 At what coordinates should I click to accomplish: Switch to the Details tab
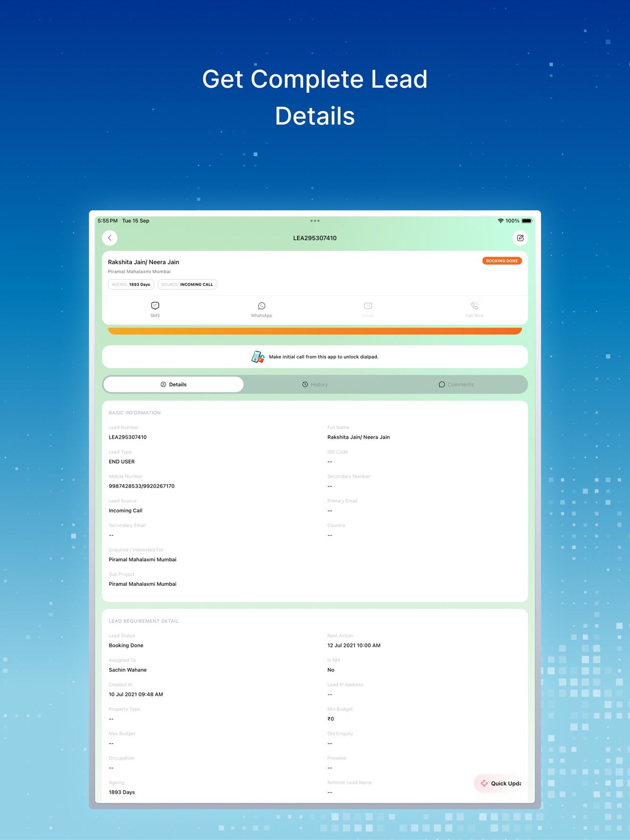[173, 385]
